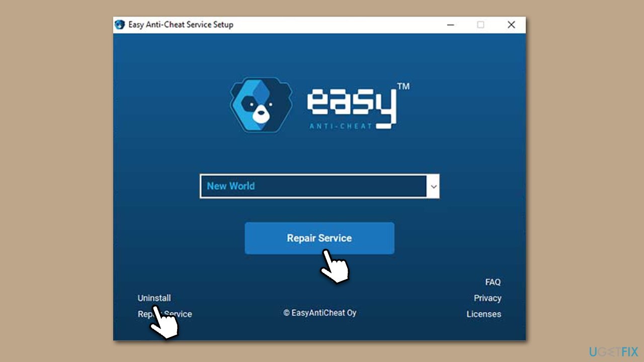Expand the game list chevron arrow
Image resolution: width=644 pixels, height=362 pixels.
[x=433, y=187]
